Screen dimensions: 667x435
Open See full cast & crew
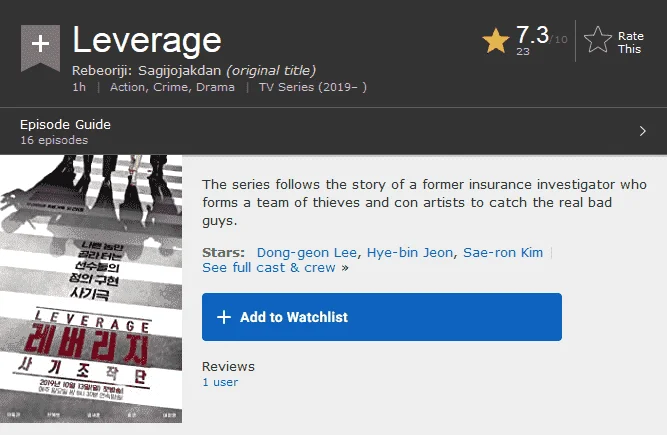[269, 268]
